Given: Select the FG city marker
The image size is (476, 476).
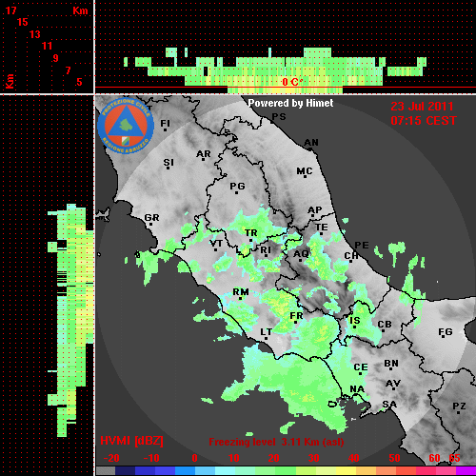Looking at the screenshot, I should point(444,336).
